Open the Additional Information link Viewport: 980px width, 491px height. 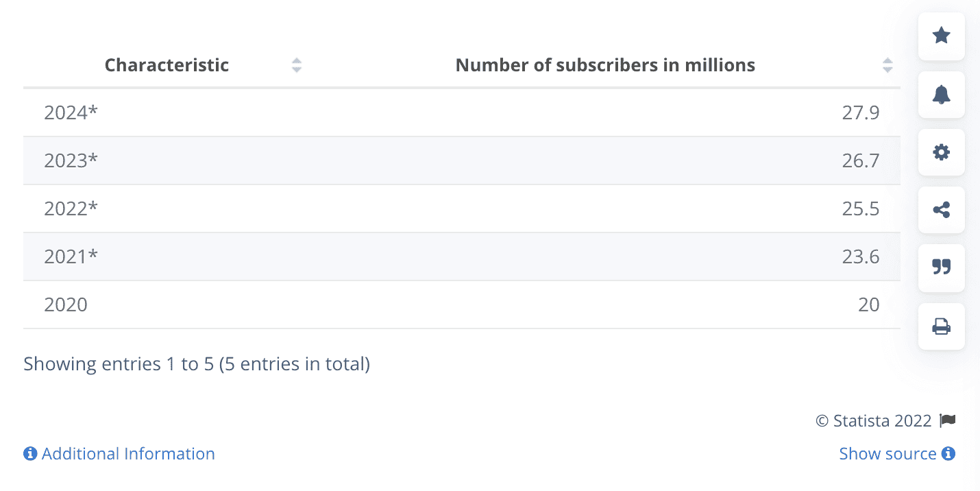click(x=128, y=454)
